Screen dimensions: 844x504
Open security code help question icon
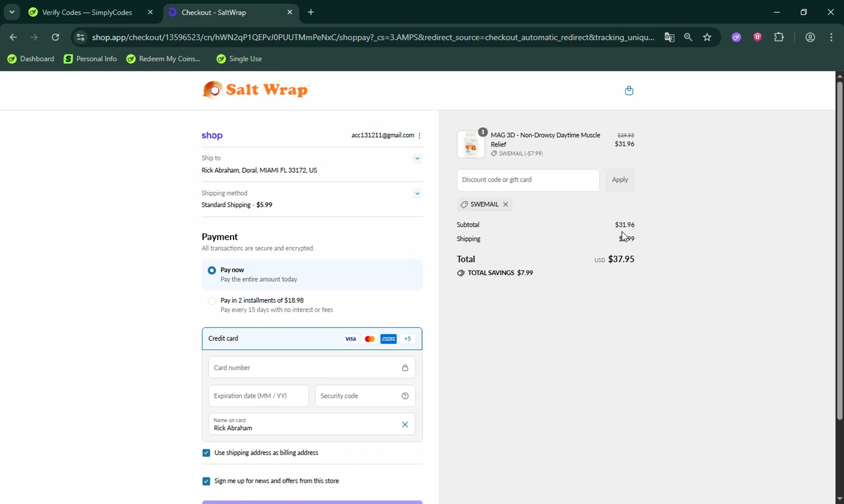pyautogui.click(x=405, y=396)
